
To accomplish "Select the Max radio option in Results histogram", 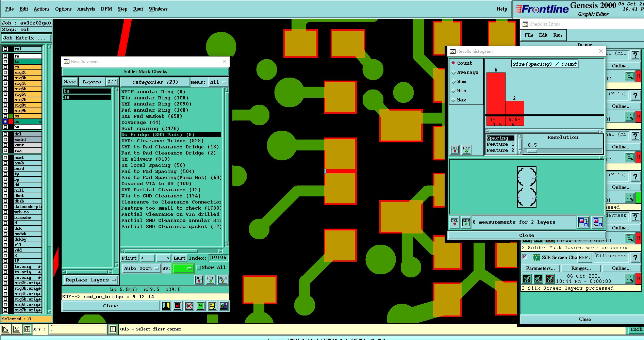I will click(453, 100).
